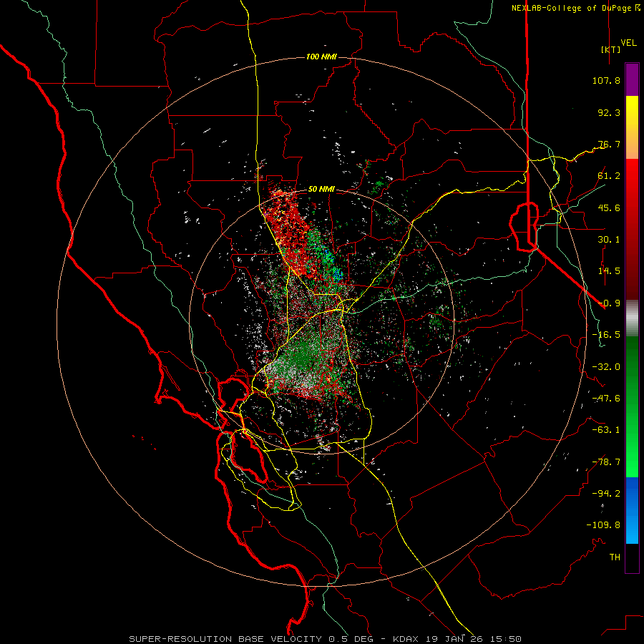Image resolution: width=644 pixels, height=644 pixels.
Task: Click the 107.8 legend value
Action: click(606, 80)
